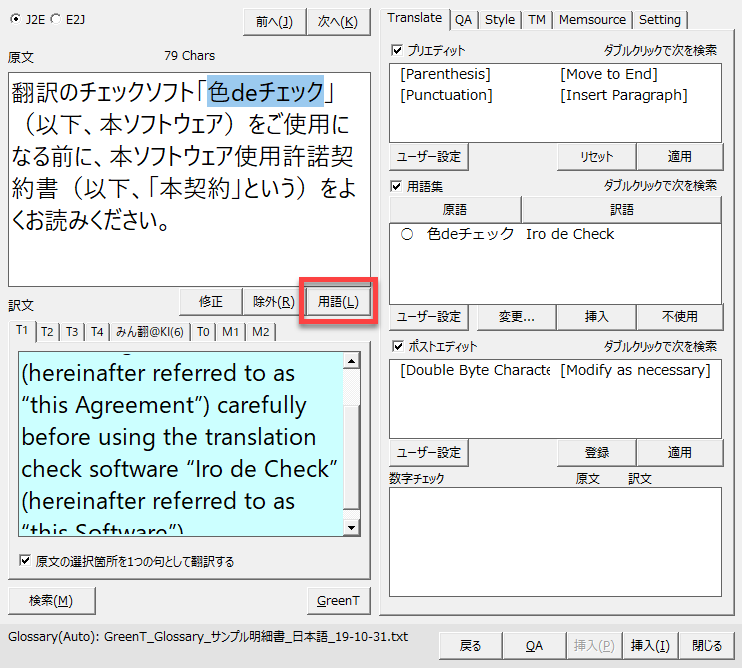Click the 用語(L) button
Viewport: 742px width, 668px height.
coord(338,301)
